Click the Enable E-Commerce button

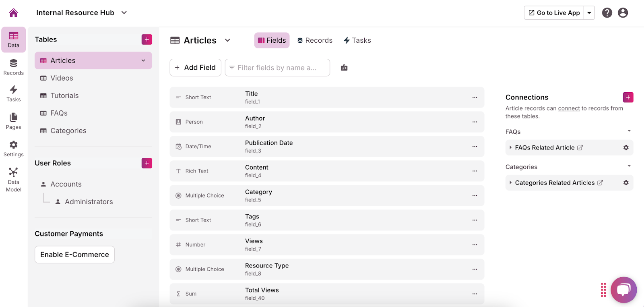click(x=74, y=255)
